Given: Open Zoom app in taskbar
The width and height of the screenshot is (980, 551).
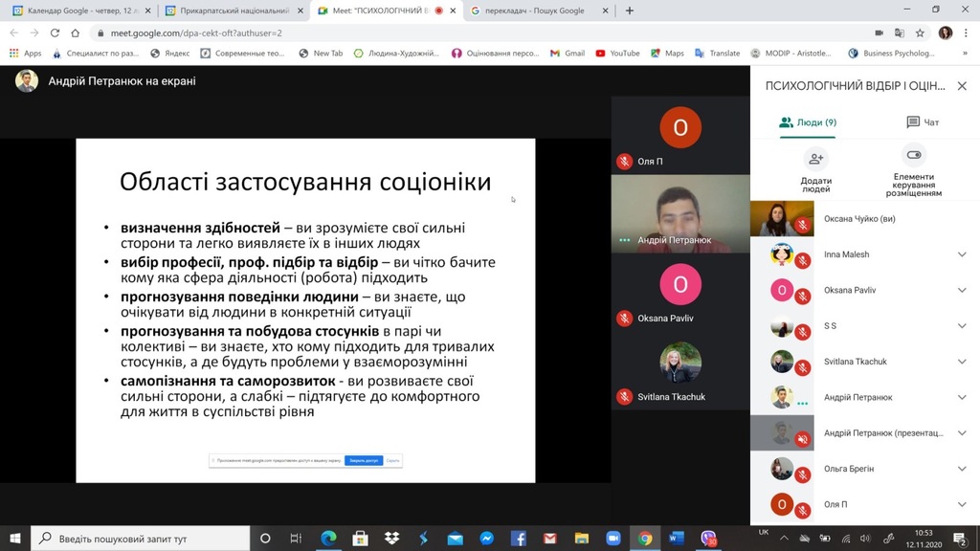Looking at the screenshot, I should coord(613,538).
